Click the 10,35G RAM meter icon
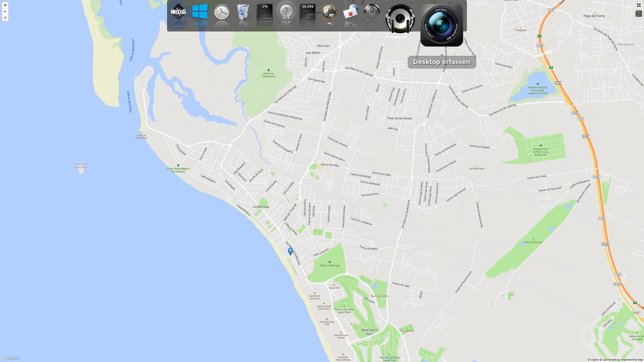The width and height of the screenshot is (644, 362). (308, 12)
